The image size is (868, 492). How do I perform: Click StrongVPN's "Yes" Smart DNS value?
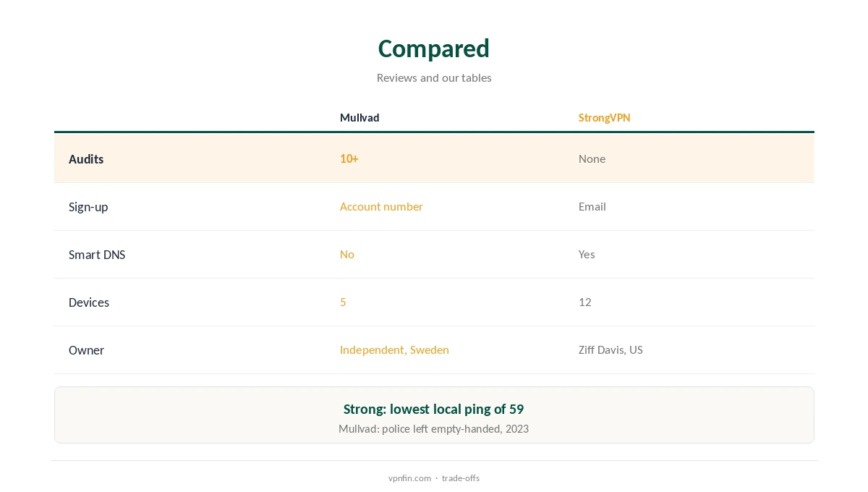[x=587, y=255]
